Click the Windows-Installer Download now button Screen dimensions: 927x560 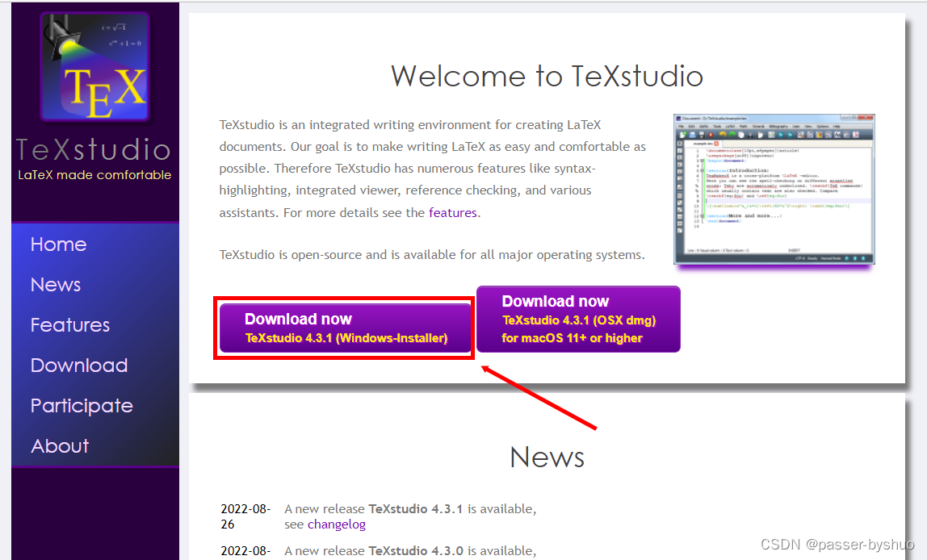coord(346,328)
